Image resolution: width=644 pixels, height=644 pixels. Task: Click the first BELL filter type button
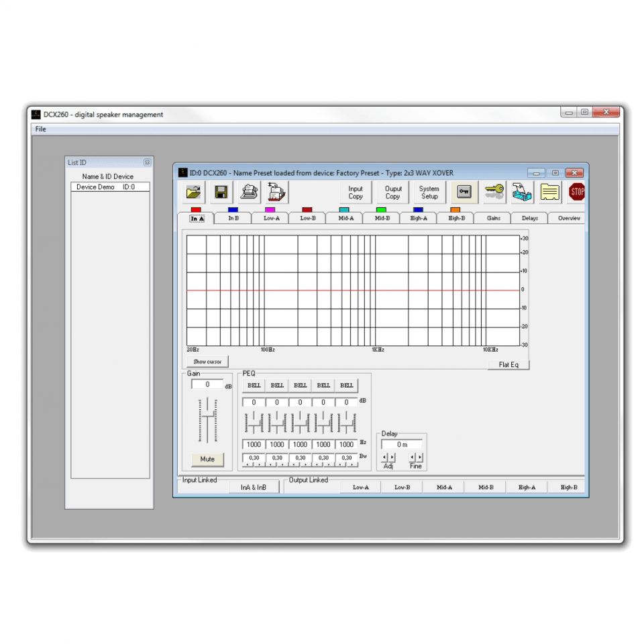point(254,386)
